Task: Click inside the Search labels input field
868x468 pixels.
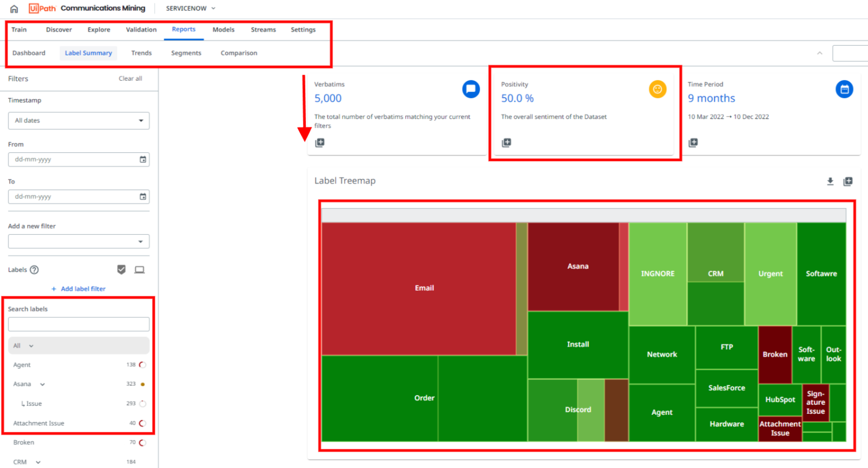Action: [x=79, y=324]
